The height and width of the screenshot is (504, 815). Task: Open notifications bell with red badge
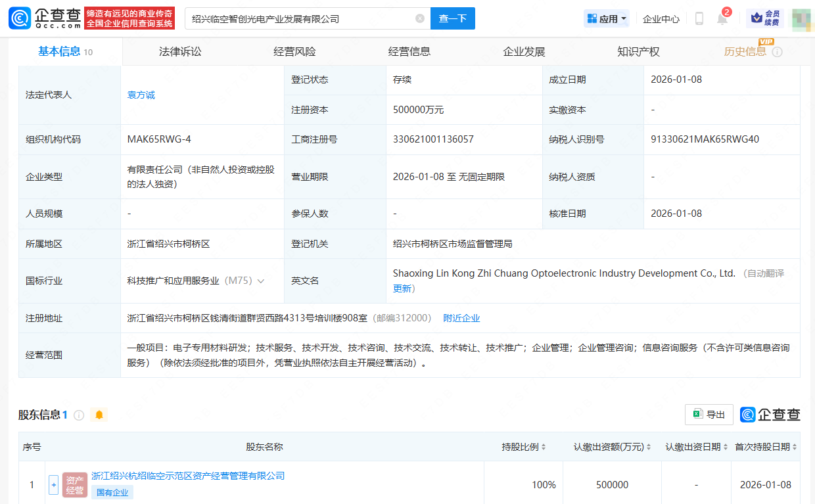722,18
